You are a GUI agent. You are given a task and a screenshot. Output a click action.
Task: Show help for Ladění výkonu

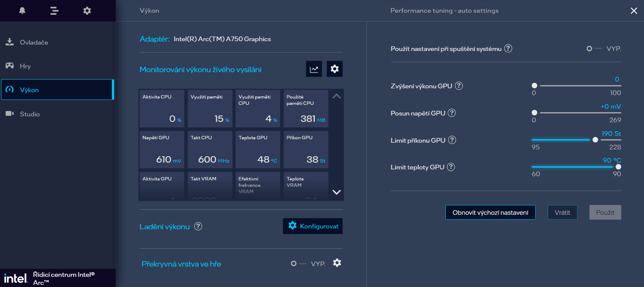point(198,226)
